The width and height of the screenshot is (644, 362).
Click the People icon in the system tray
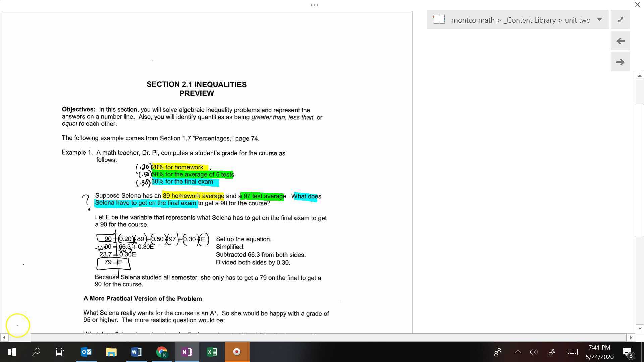(497, 352)
